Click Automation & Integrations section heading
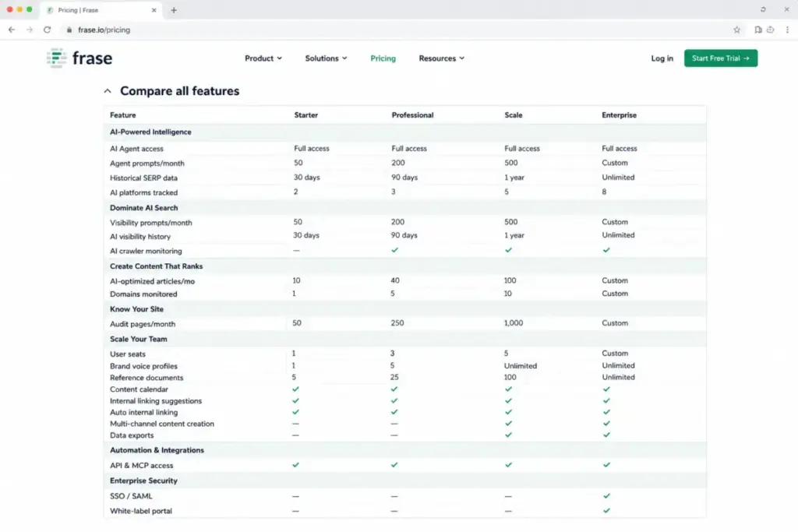This screenshot has width=798, height=532. [157, 450]
